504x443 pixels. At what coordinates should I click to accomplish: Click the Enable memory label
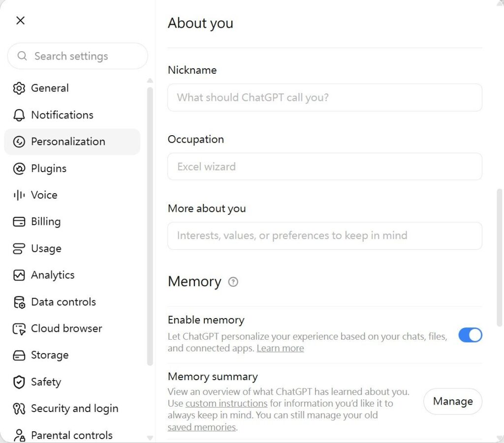coord(206,320)
